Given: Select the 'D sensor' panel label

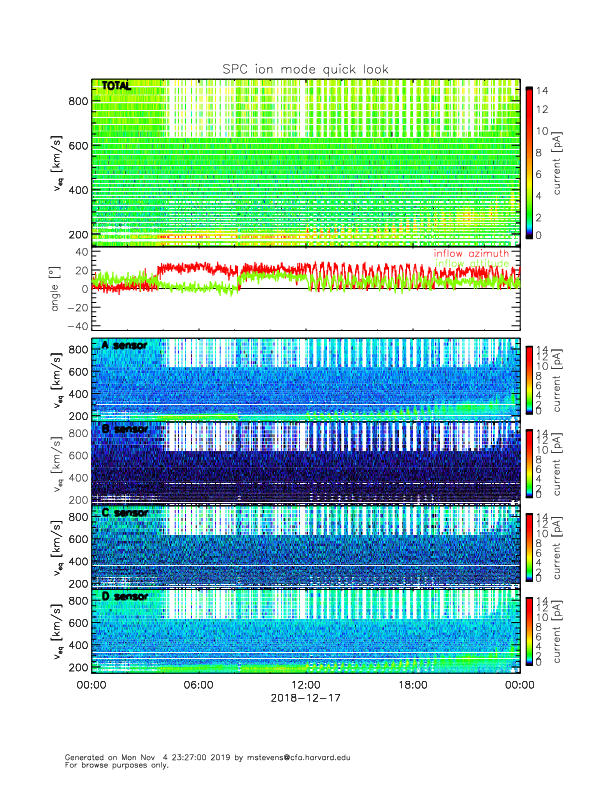Looking at the screenshot, I should 124,596.
